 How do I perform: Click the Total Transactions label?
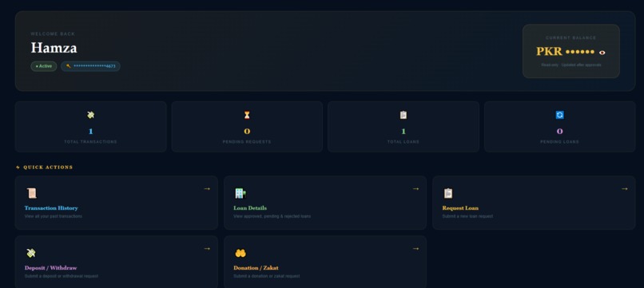pos(91,142)
